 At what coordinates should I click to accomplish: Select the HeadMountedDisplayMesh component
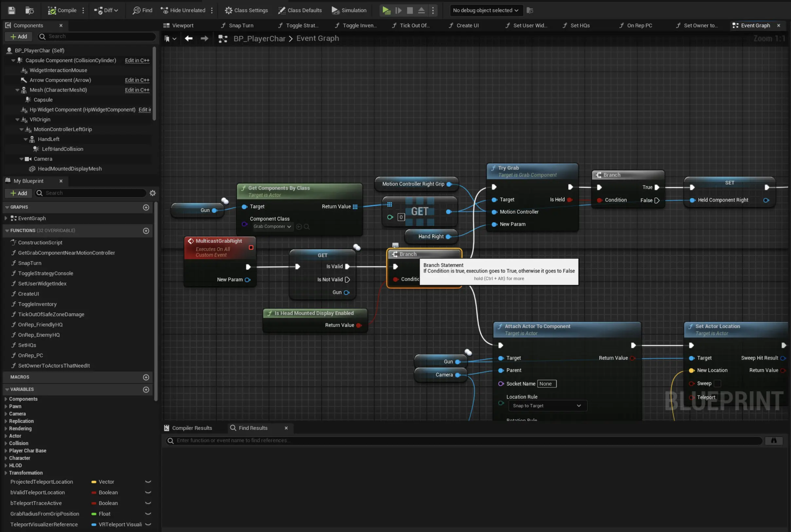coord(70,168)
